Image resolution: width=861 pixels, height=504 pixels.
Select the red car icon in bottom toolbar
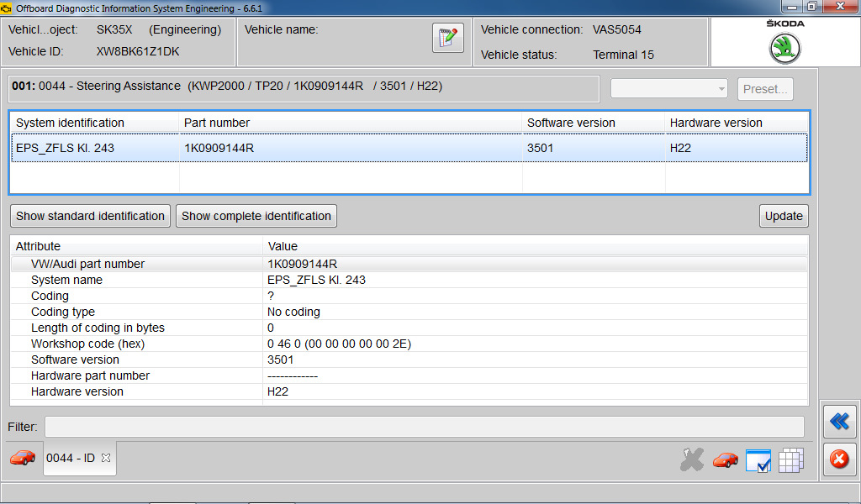[x=725, y=459]
